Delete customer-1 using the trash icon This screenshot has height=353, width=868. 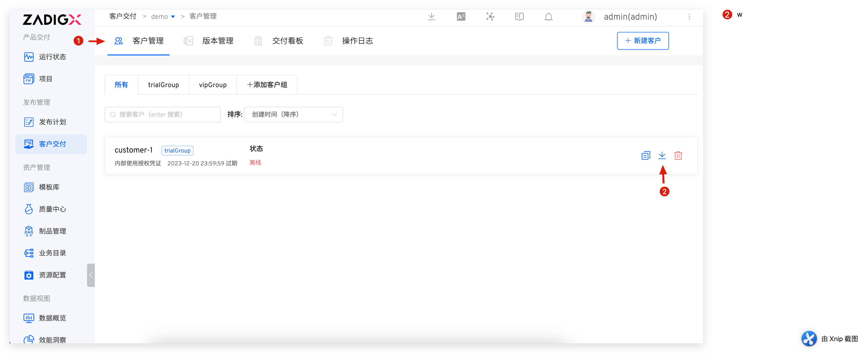678,155
